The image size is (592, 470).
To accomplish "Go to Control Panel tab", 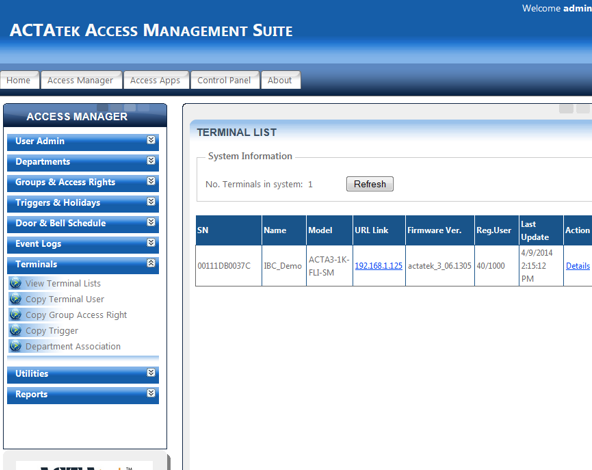I will pyautogui.click(x=225, y=80).
